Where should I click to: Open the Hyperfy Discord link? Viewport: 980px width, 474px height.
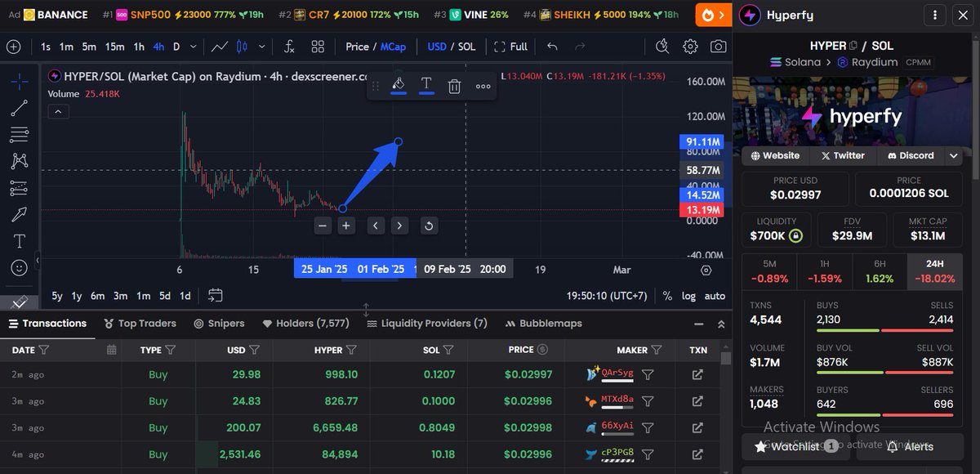point(910,155)
